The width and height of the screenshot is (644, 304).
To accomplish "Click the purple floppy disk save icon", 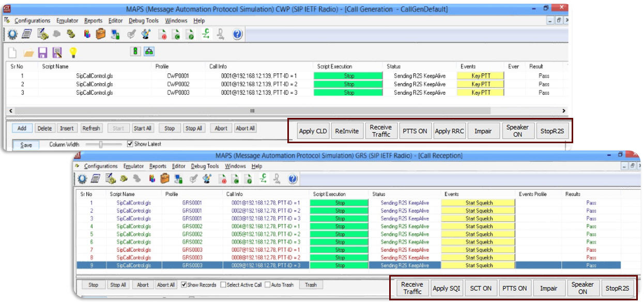I will point(43,52).
